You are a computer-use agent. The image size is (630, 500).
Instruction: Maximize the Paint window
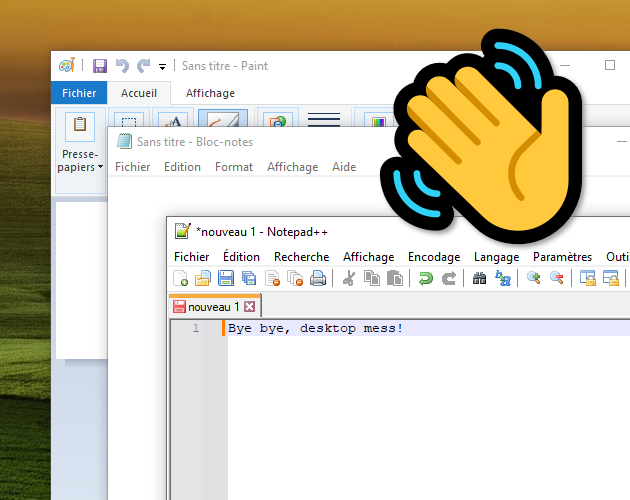tap(610, 65)
